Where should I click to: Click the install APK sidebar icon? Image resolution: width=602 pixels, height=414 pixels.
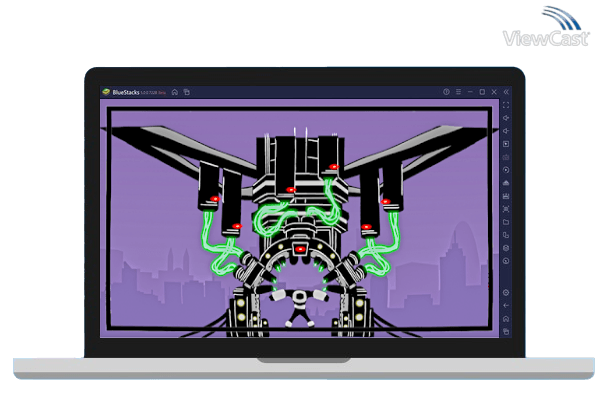506,183
